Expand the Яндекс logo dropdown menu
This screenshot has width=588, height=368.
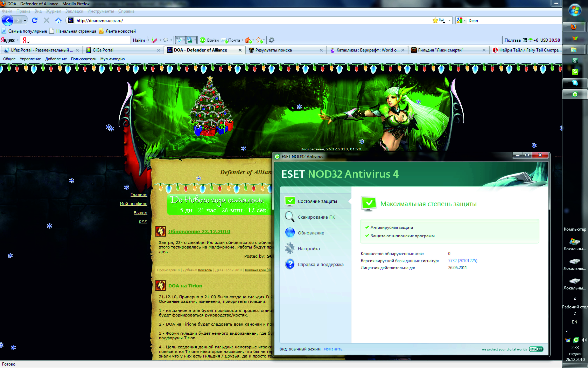18,40
